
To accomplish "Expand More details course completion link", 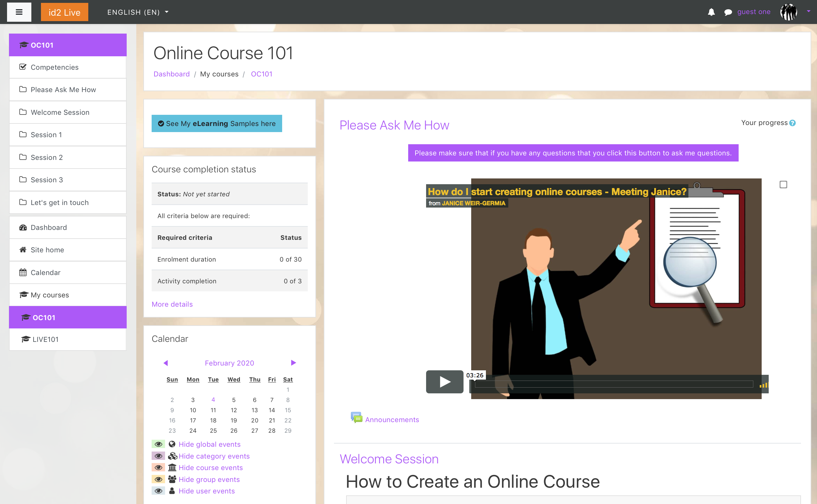I will (x=171, y=304).
